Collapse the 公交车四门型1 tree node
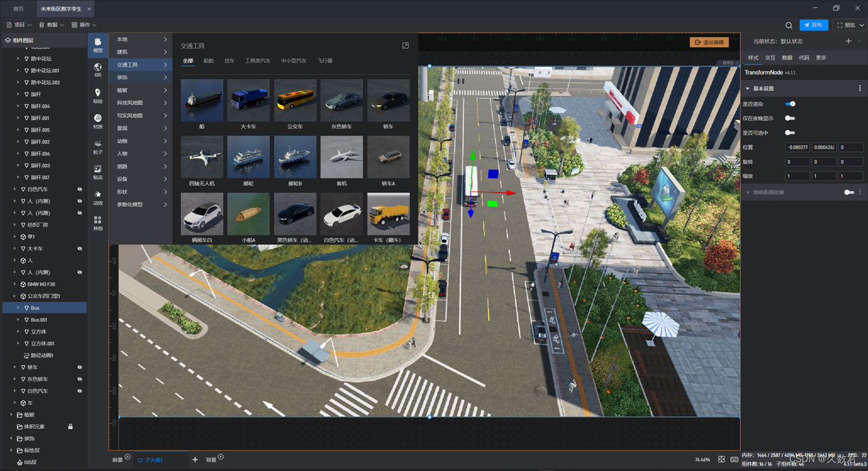 pos(14,296)
